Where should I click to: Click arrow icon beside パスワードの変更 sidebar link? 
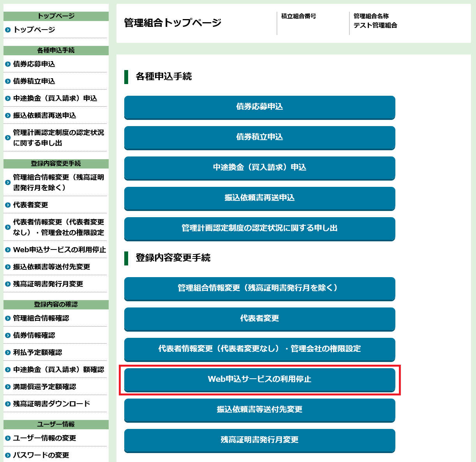[8, 455]
